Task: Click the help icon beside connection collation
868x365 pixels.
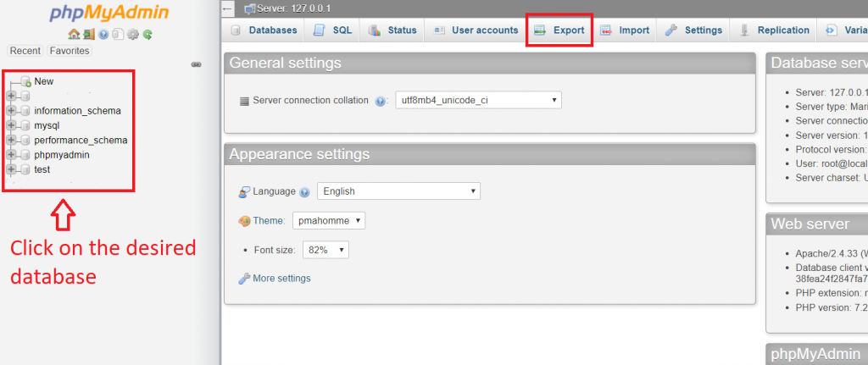Action: (x=380, y=102)
